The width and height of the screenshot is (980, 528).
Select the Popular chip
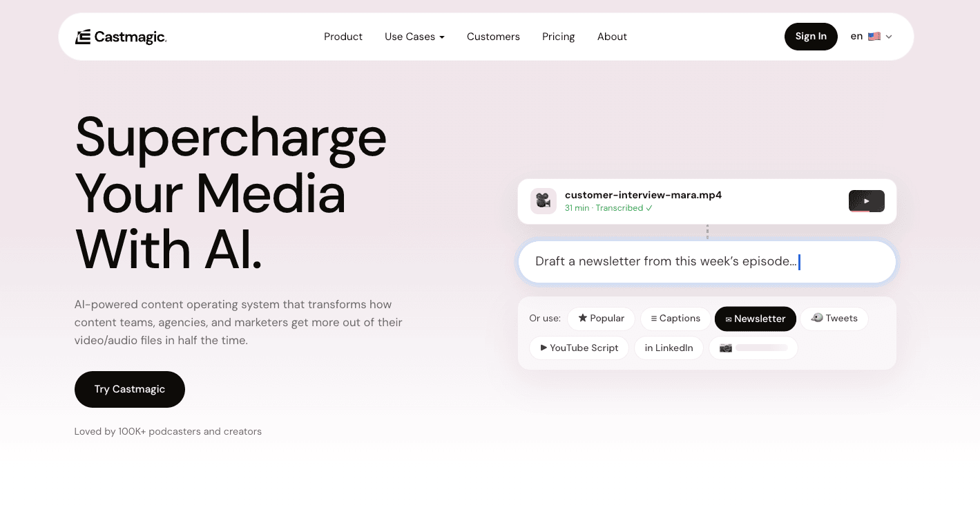pos(601,319)
